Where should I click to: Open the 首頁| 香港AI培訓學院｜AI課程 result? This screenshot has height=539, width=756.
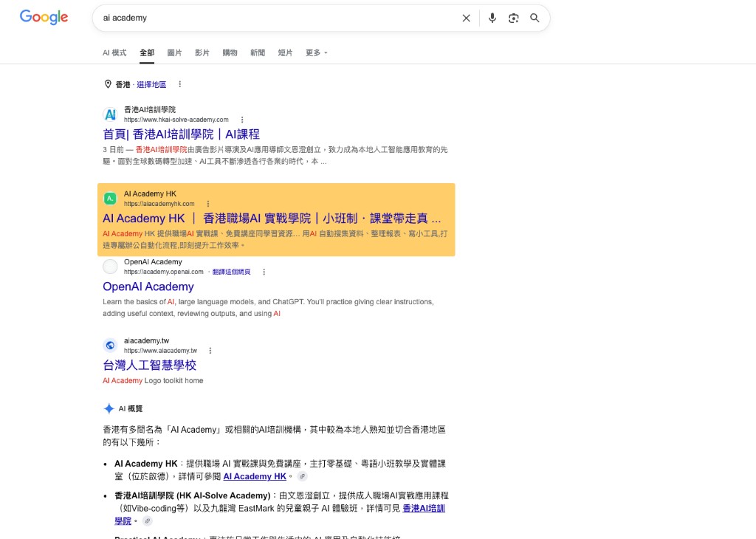(182, 134)
